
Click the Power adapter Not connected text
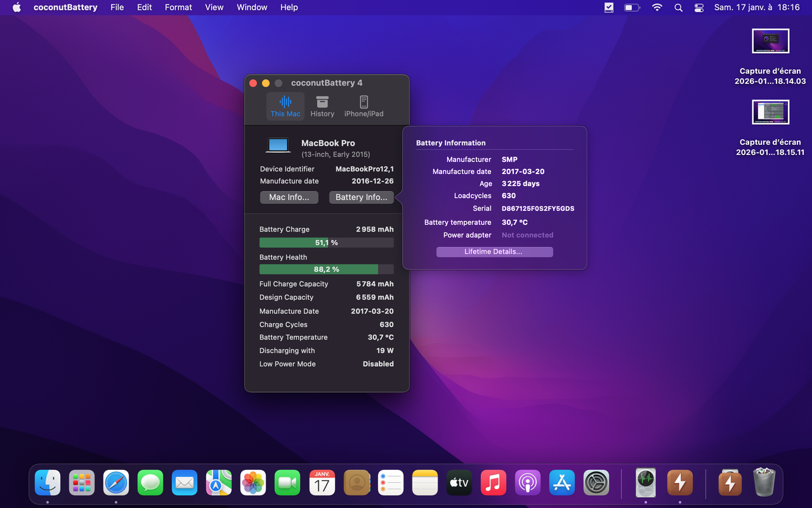[x=527, y=235]
